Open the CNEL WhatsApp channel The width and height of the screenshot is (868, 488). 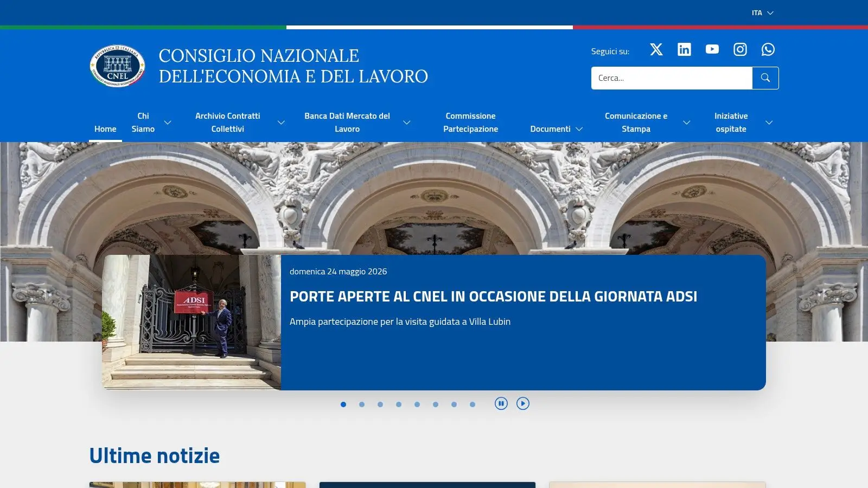click(768, 49)
